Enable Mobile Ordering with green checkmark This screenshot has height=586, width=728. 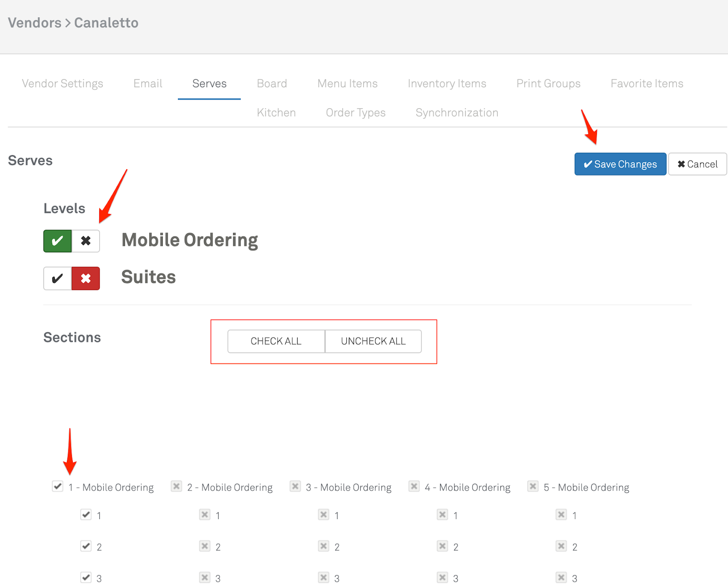tap(57, 241)
